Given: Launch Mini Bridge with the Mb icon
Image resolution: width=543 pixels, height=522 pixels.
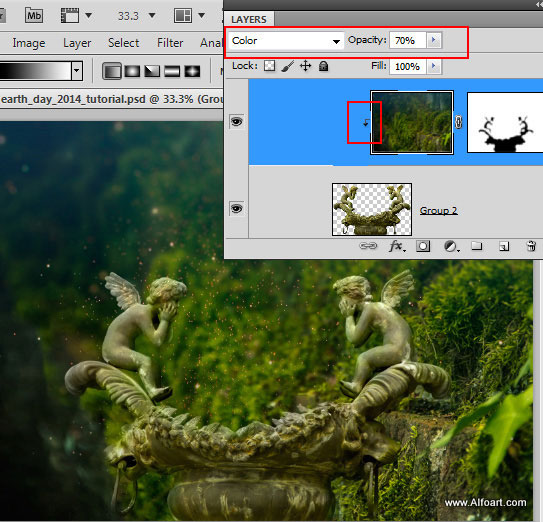Looking at the screenshot, I should [x=34, y=16].
